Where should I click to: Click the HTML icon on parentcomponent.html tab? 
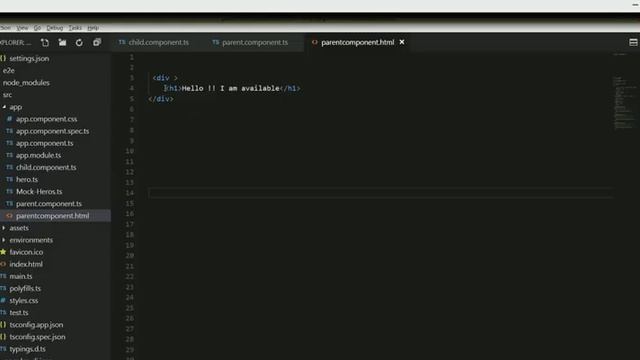[x=314, y=42]
